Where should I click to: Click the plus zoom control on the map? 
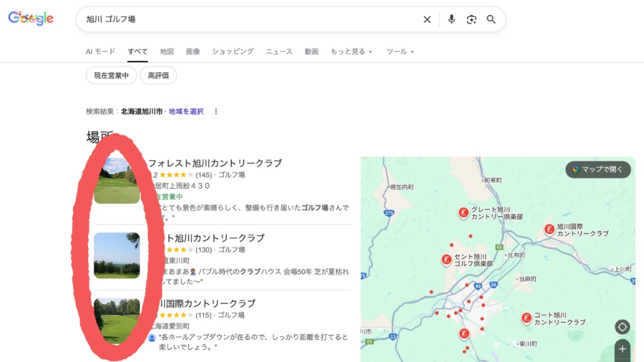click(x=622, y=349)
